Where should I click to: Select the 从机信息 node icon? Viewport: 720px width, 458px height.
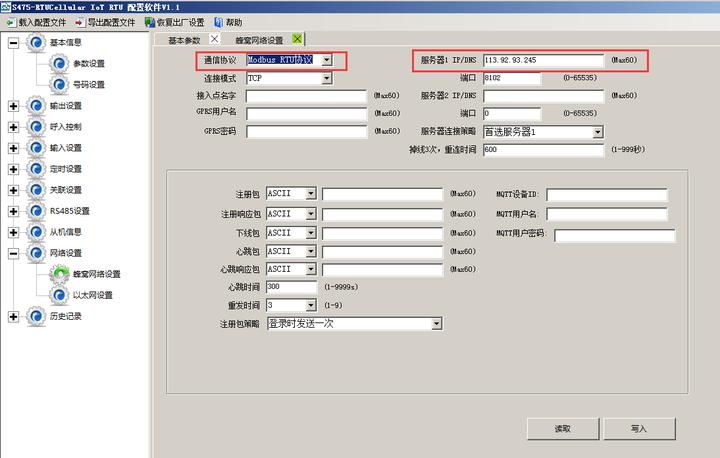pyautogui.click(x=36, y=232)
